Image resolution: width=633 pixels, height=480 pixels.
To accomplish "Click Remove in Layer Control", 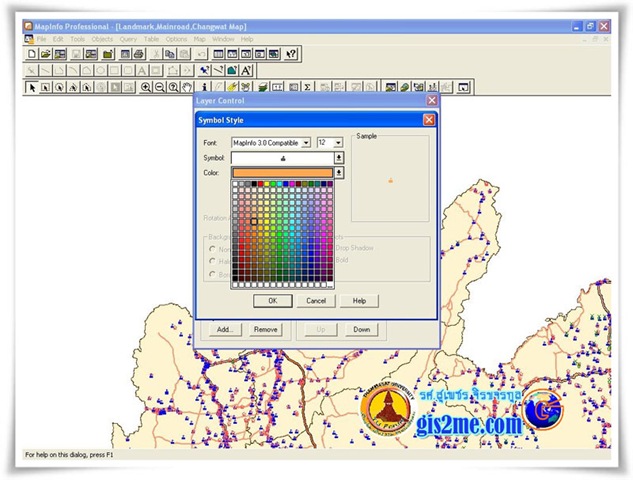I will pos(266,329).
